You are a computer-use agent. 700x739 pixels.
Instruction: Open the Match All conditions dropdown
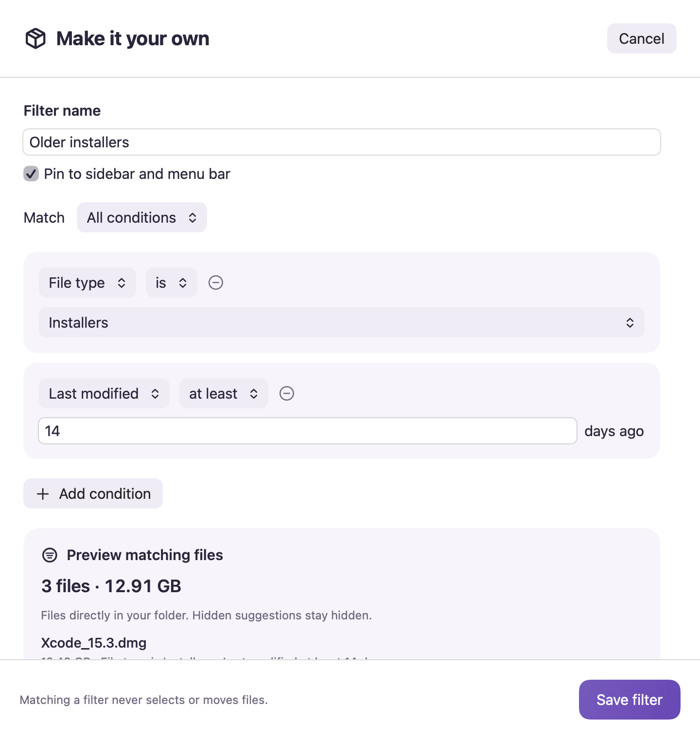(x=142, y=217)
